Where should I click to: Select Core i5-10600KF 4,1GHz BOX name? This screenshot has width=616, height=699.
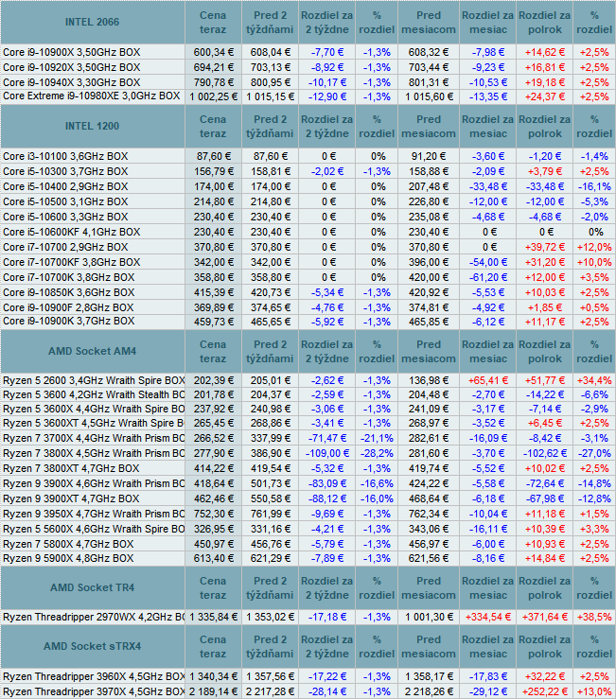(x=71, y=233)
